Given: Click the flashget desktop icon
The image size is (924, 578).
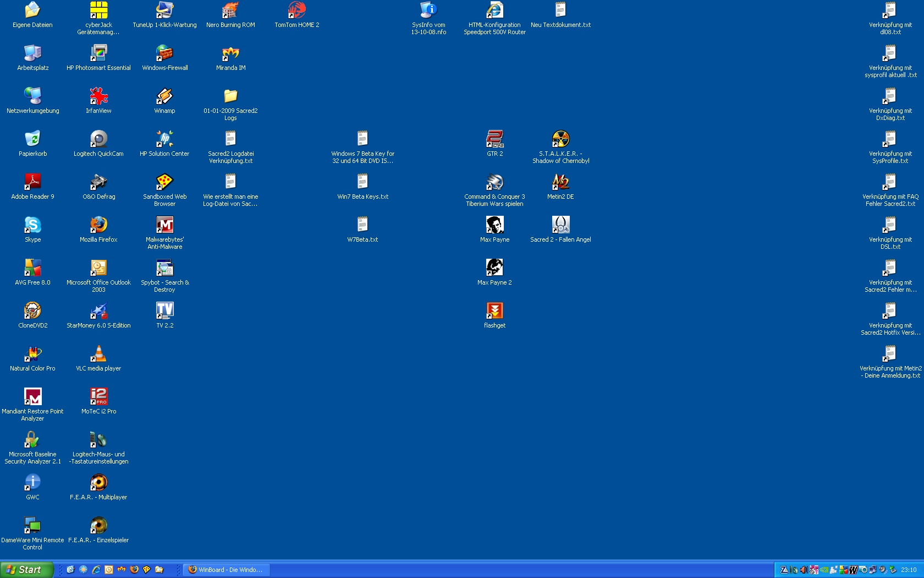Looking at the screenshot, I should 494,311.
